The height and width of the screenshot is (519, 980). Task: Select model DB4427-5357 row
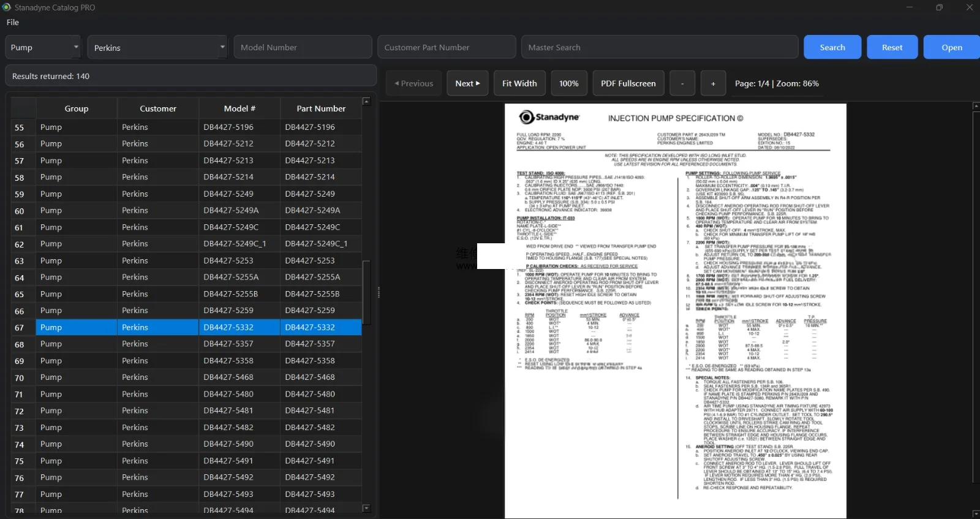point(239,344)
